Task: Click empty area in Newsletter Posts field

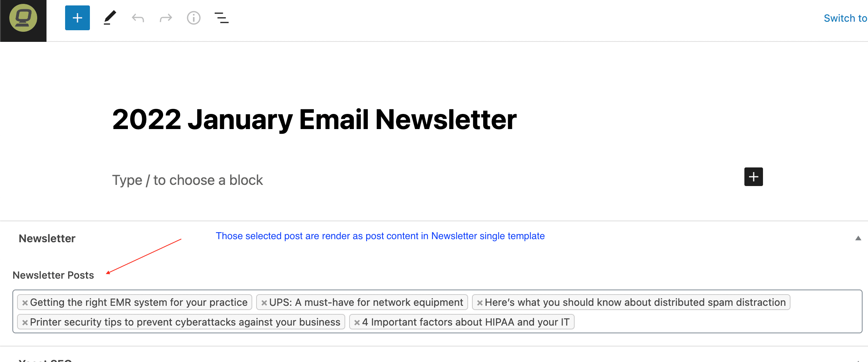Action: tap(717, 322)
